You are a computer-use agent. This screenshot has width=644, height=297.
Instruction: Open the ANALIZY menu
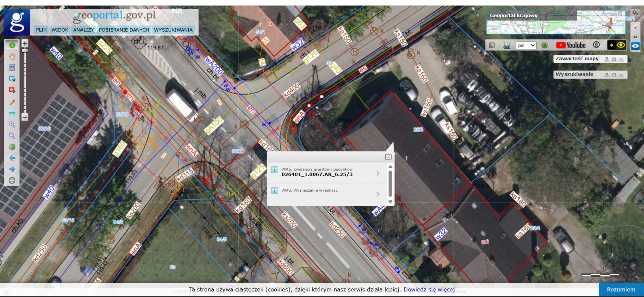click(x=84, y=30)
